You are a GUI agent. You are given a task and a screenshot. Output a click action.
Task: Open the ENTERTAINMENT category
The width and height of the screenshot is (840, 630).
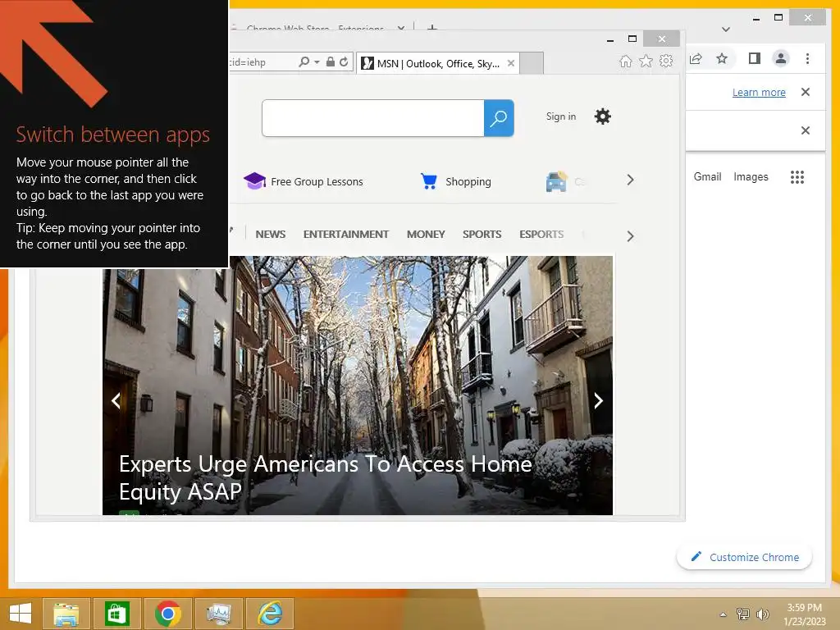pos(346,234)
